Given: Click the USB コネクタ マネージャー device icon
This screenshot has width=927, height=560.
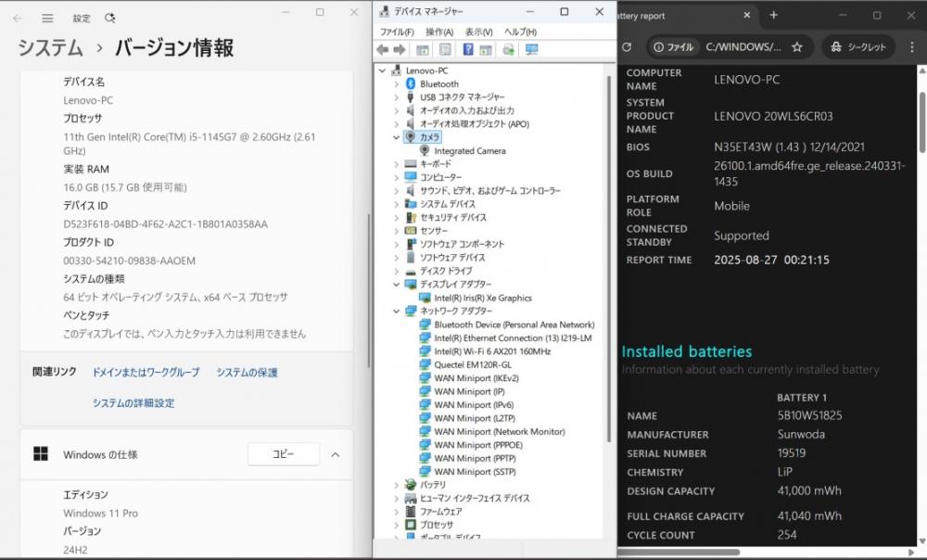Looking at the screenshot, I should pos(411,97).
